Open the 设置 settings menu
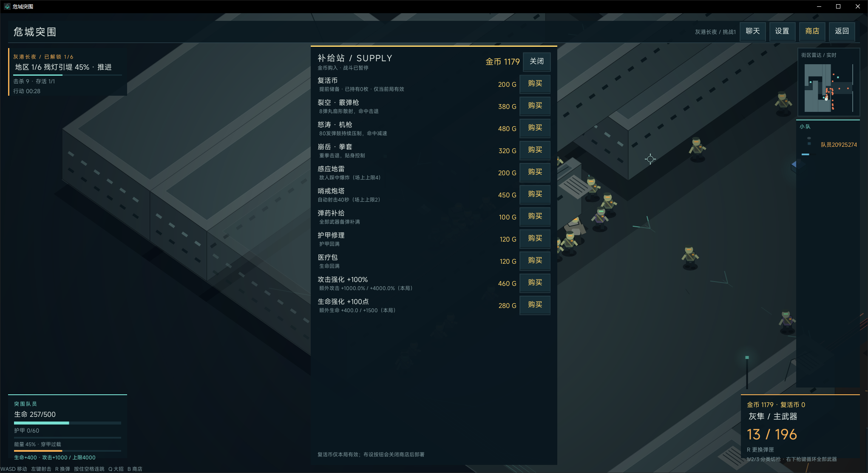Viewport: 868px width, 473px height. 782,31
